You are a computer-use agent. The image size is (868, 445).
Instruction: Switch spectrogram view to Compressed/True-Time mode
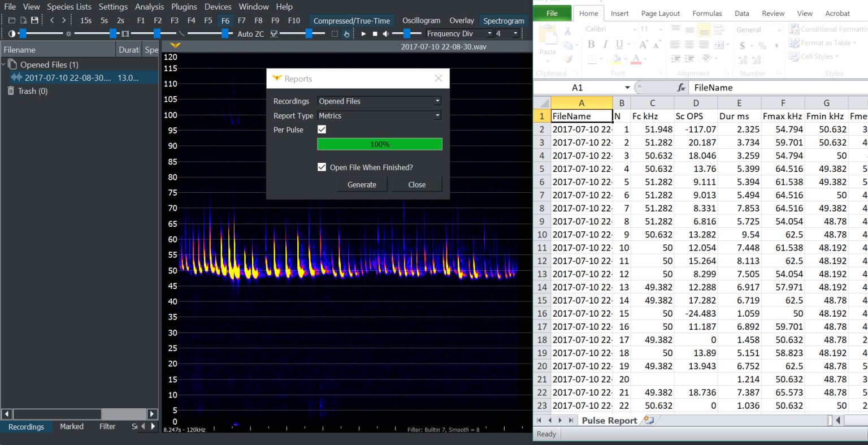point(351,20)
